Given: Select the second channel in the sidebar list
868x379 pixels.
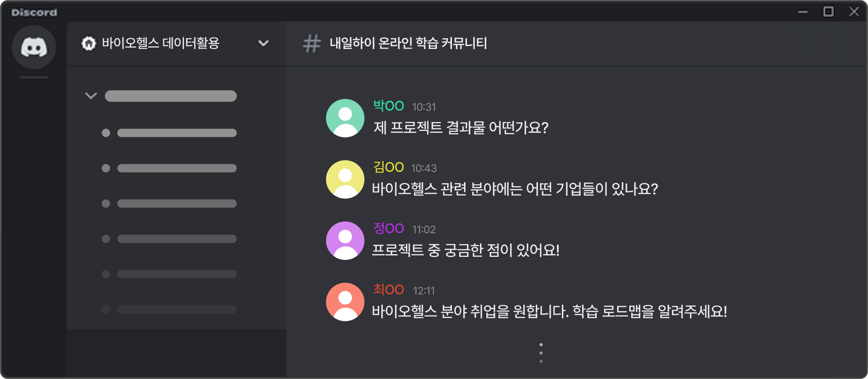Looking at the screenshot, I should click(169, 168).
